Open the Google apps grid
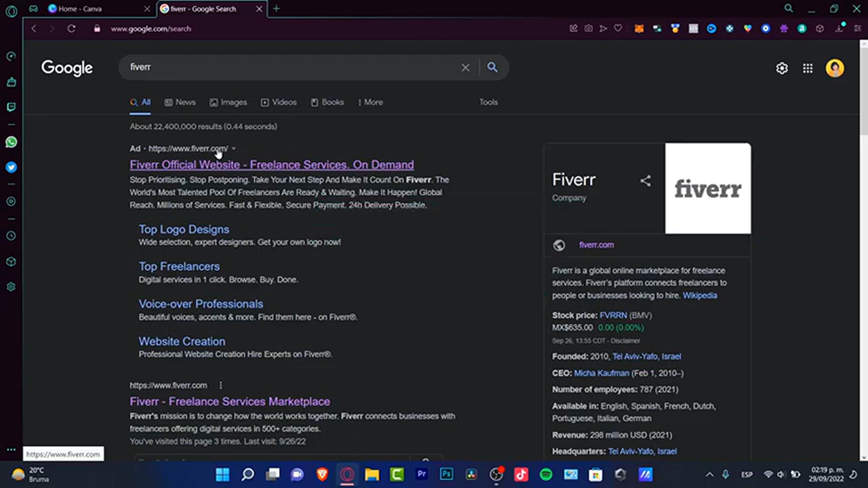 pos(807,68)
